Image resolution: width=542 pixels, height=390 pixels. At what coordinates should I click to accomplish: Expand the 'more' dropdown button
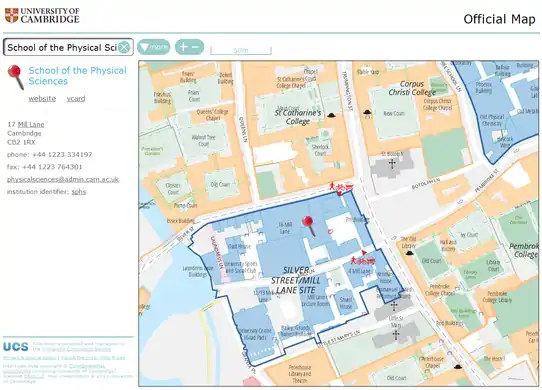click(x=153, y=47)
